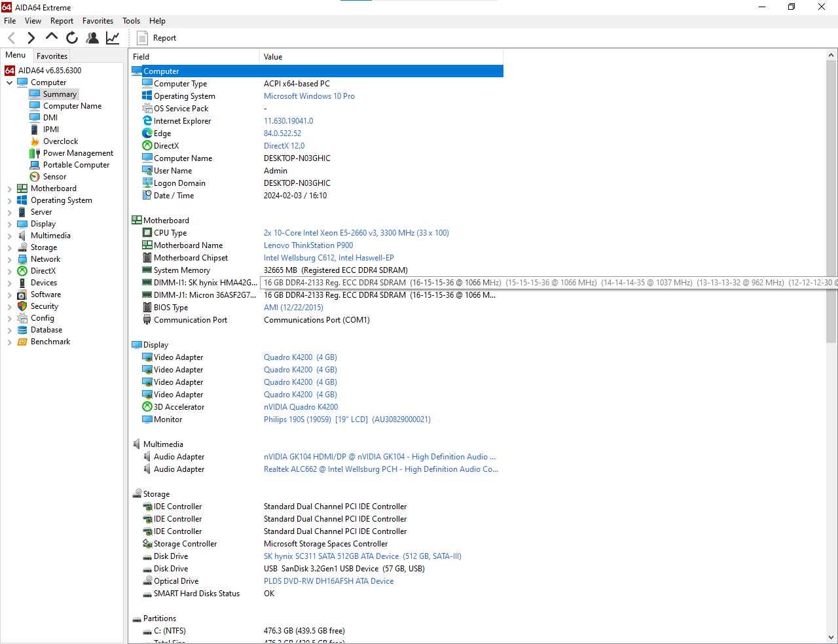Click the AMI (12/22/2015) BIOS link
The height and width of the screenshot is (644, 838).
click(x=293, y=308)
